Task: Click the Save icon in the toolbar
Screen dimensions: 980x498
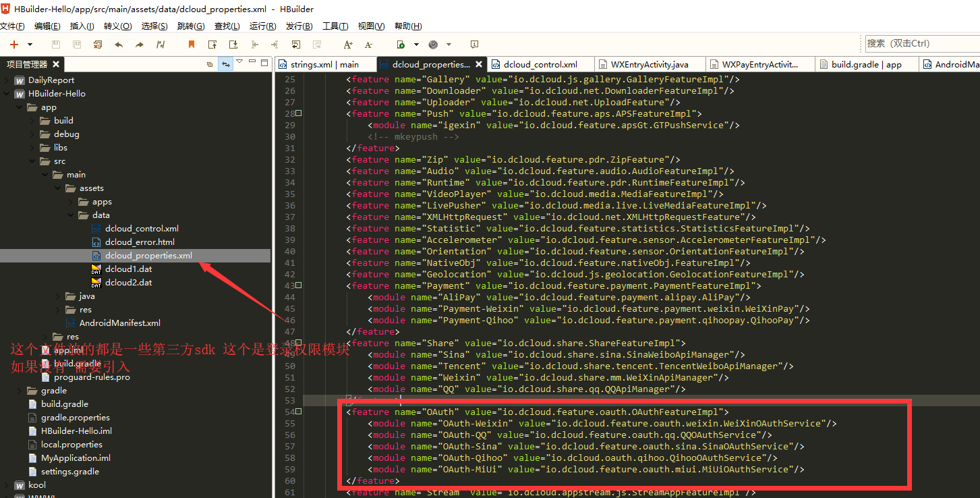Action: (x=56, y=44)
